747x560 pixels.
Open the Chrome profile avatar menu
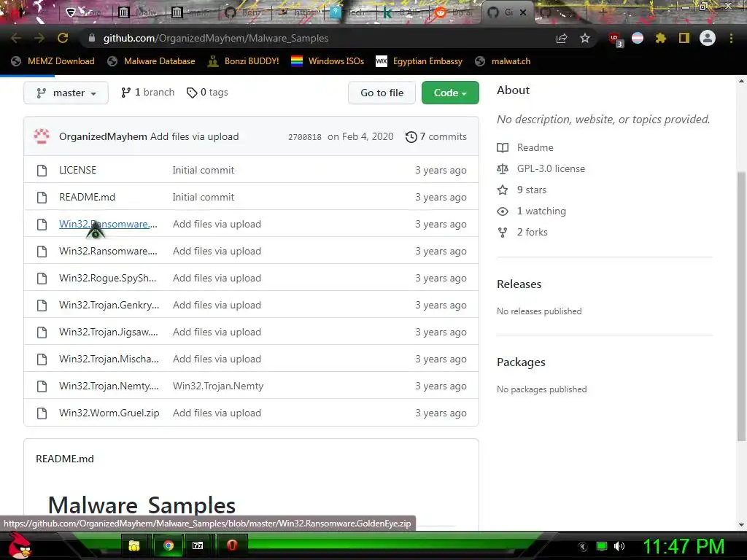click(708, 38)
